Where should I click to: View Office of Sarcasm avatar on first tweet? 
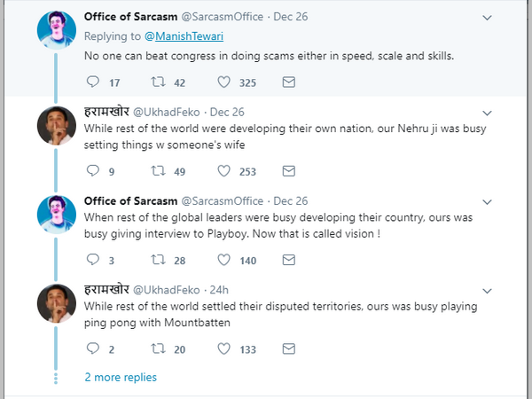pyautogui.click(x=55, y=31)
